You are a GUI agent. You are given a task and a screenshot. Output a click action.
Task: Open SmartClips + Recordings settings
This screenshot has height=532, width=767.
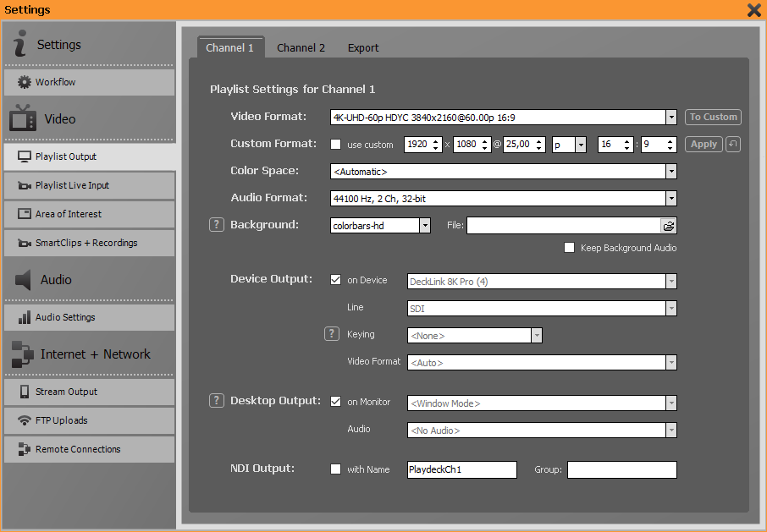coord(89,243)
